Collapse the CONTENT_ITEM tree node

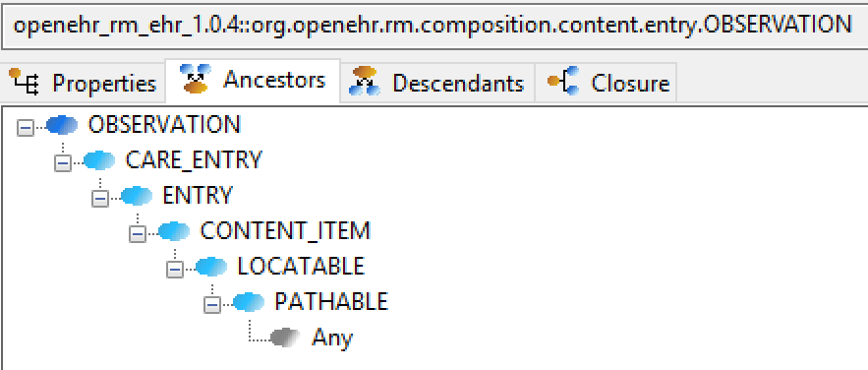(138, 234)
